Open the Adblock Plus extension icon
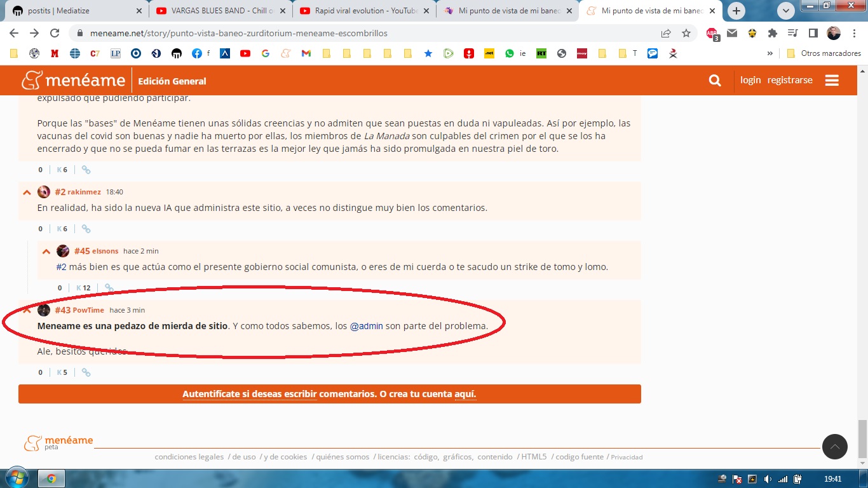The width and height of the screenshot is (868, 488). (x=712, y=34)
